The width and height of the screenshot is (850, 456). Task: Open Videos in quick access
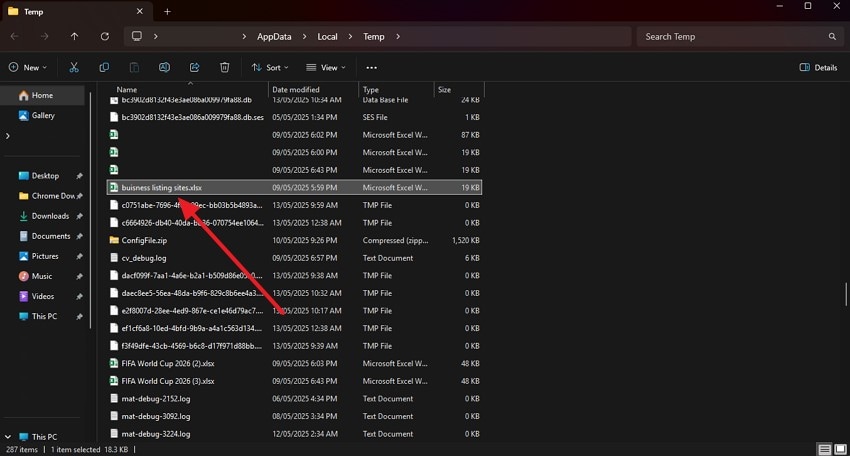pyautogui.click(x=43, y=296)
